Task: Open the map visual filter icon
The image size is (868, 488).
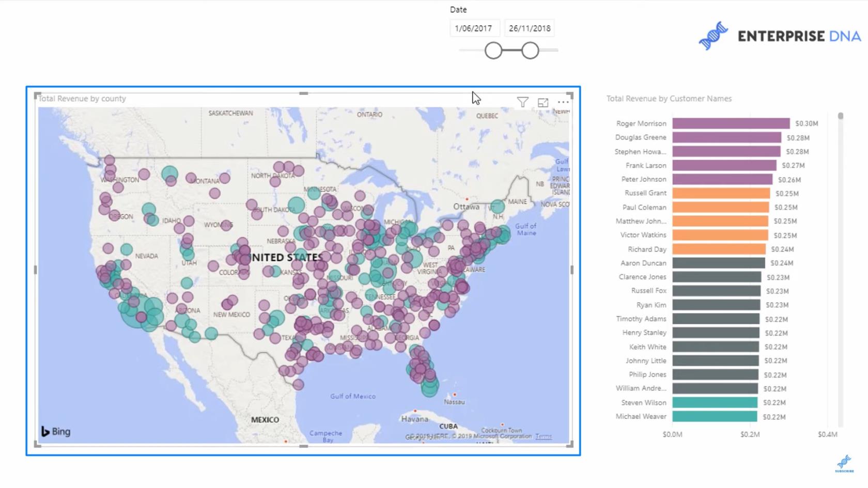Action: coord(522,102)
